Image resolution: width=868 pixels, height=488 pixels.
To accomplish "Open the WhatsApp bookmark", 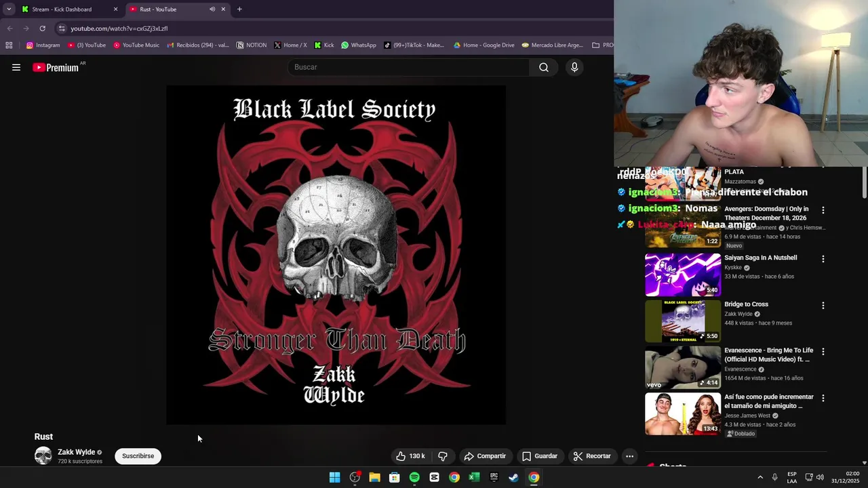I will (x=359, y=45).
